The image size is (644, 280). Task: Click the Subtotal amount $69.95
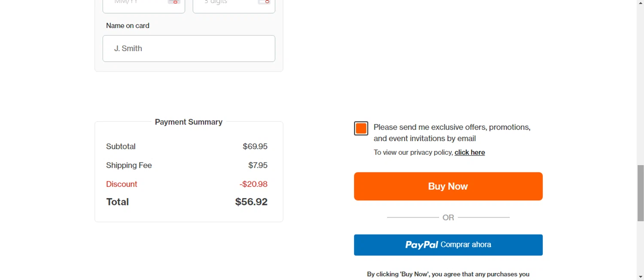click(255, 147)
